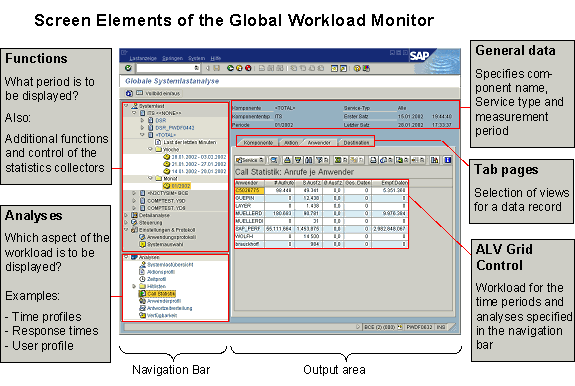Click the binoculars Find icon in grid toolbar
This screenshot has width=575, height=386.
(309, 160)
